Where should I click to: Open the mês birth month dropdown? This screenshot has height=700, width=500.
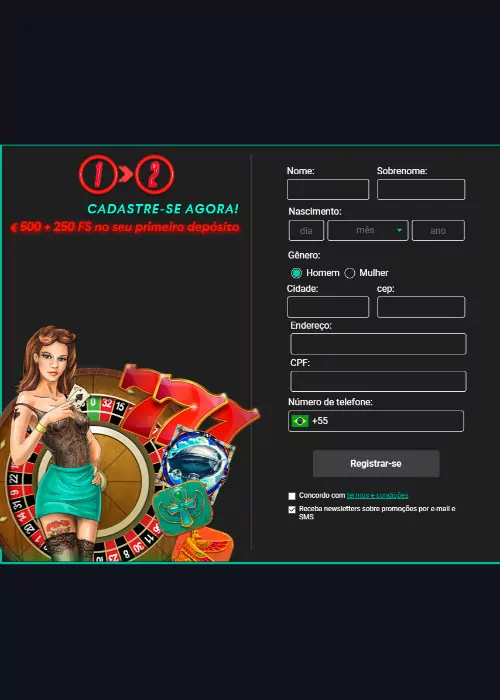tap(368, 230)
